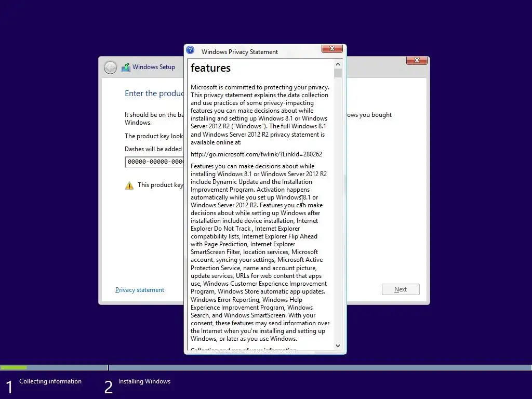532x399 pixels.
Task: Click the go.microsoft.com fwlink URL text
Action: tap(256, 154)
